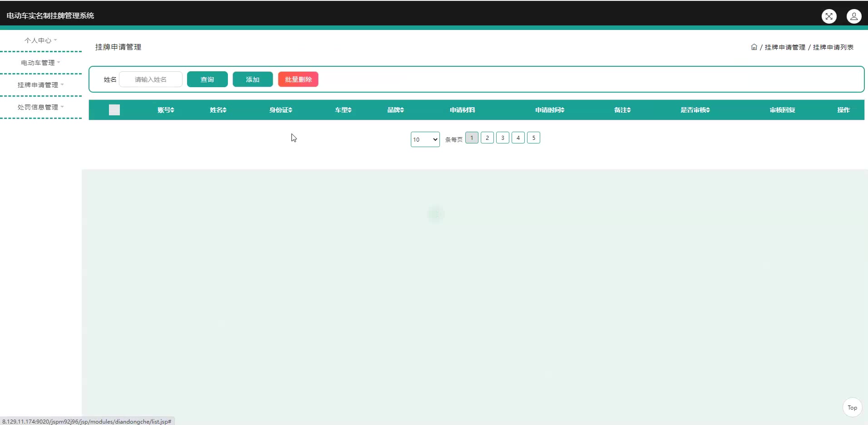Click the 电动车实名制挂牌管理系统 title

[x=50, y=15]
